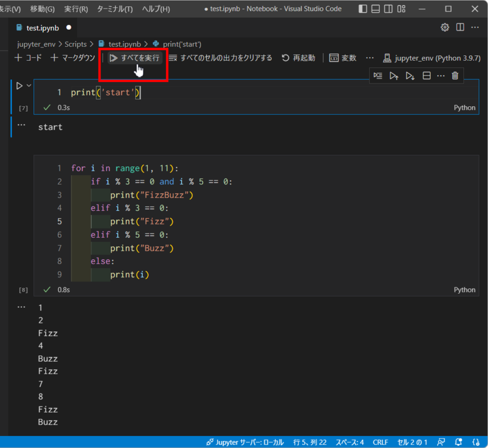The width and height of the screenshot is (488, 448).
Task: Open the variables view (変数)
Action: (343, 58)
